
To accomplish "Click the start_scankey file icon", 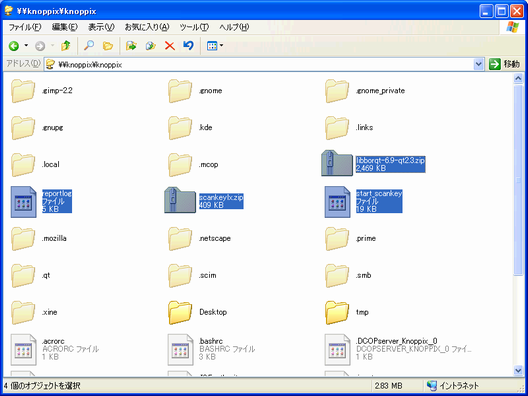I will click(337, 202).
